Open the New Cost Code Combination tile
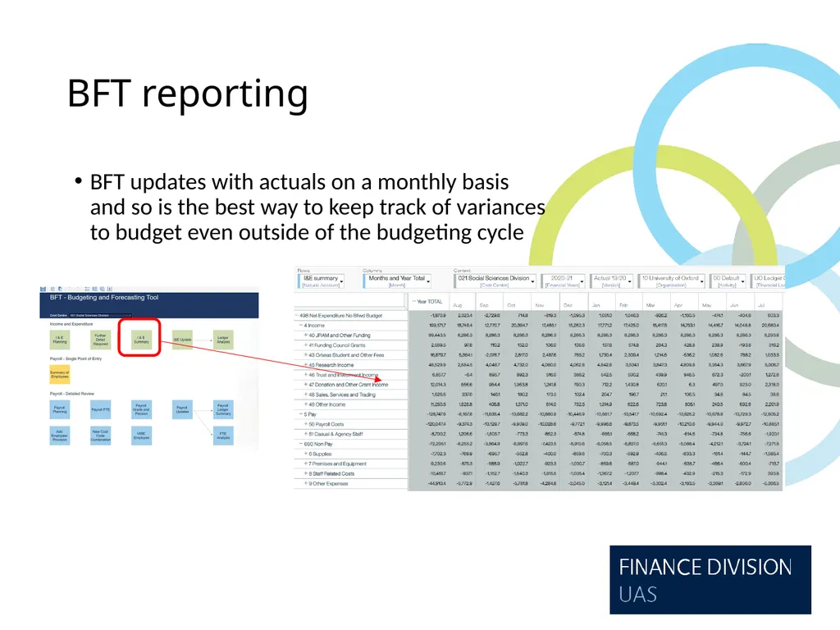Viewport: 840px width, 630px height. (x=101, y=436)
